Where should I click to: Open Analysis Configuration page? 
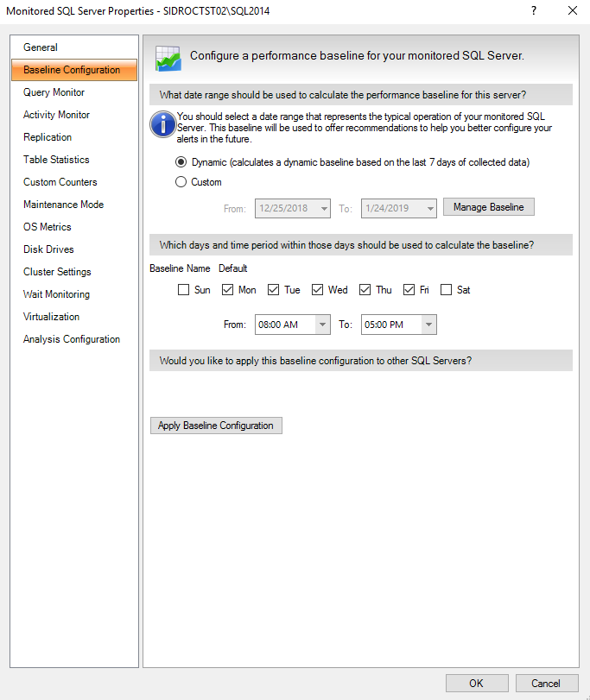[x=74, y=339]
